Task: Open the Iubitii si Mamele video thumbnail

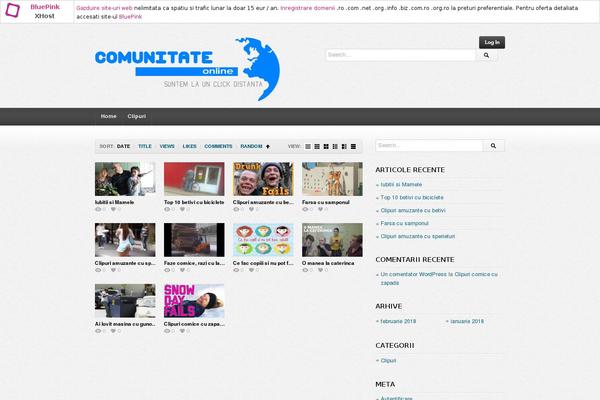Action: [125, 179]
